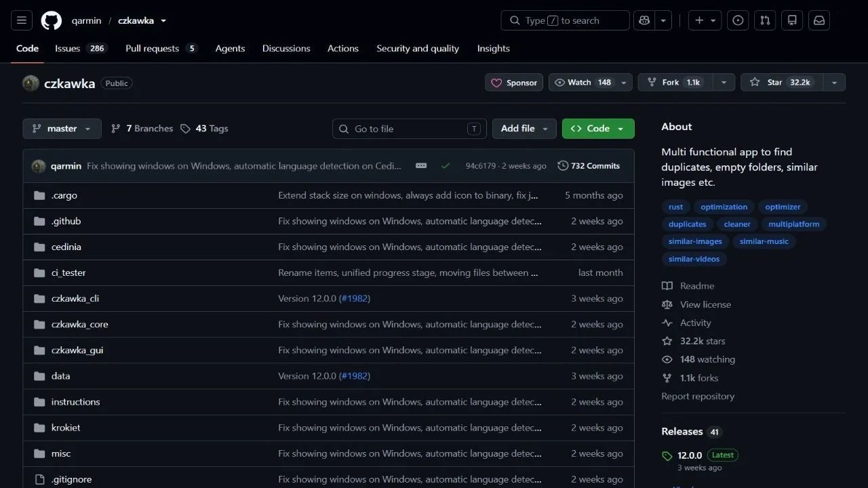Open the misc folder icon

pos(39,453)
